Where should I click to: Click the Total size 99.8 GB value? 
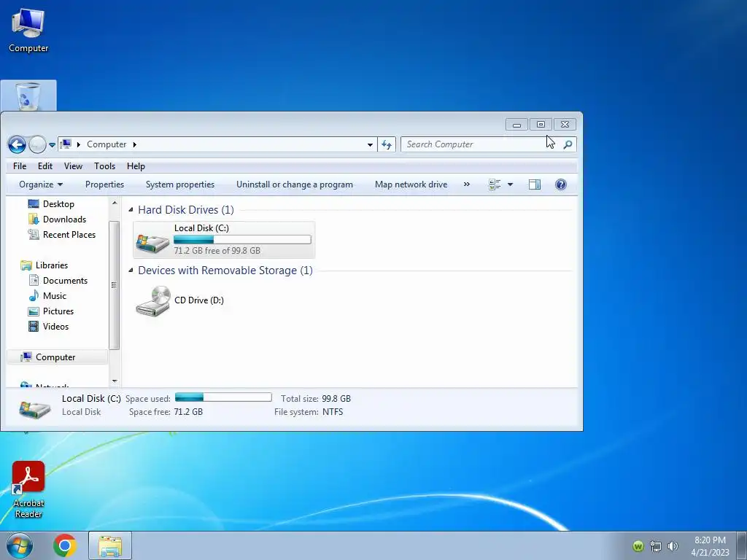tap(336, 399)
